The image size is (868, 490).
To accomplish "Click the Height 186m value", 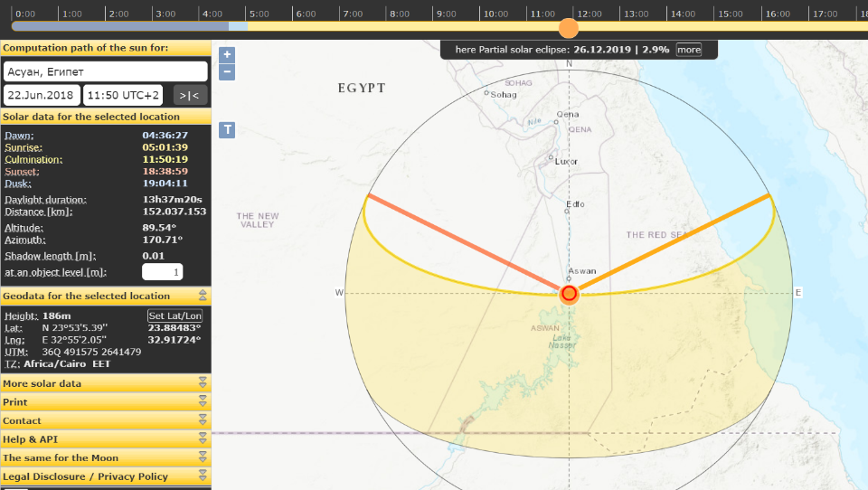I will coord(56,316).
